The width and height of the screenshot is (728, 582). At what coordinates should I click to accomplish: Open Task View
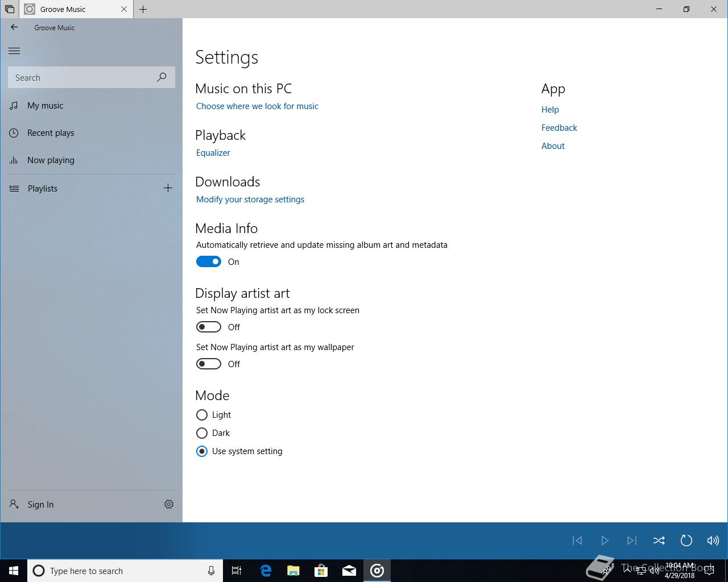click(x=237, y=571)
